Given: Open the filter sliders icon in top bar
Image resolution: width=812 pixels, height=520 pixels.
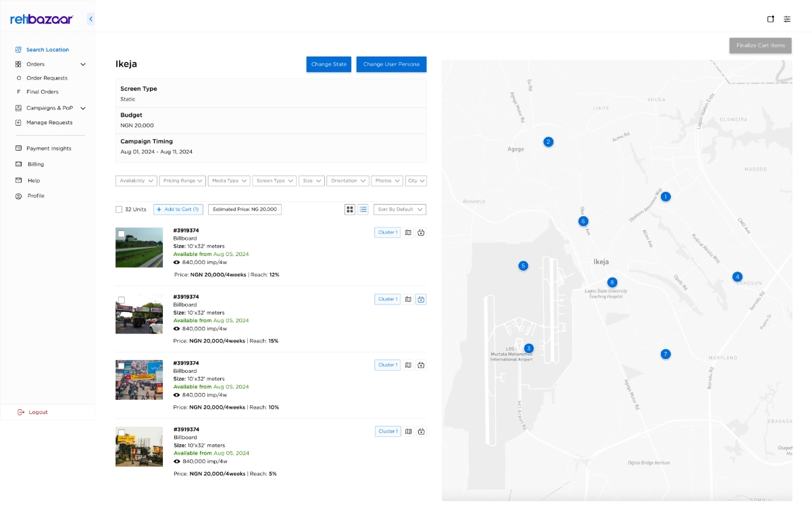Looking at the screenshot, I should coord(787,19).
